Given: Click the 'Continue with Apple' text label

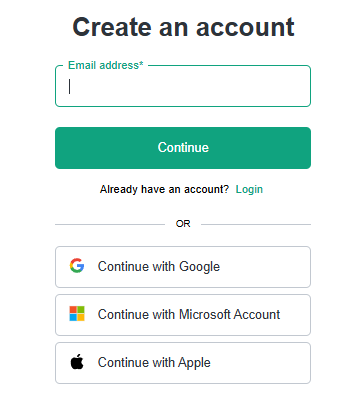Looking at the screenshot, I should tap(154, 363).
